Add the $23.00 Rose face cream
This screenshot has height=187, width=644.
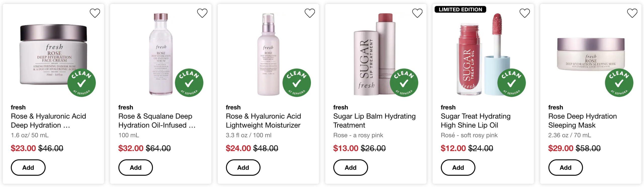[28, 168]
